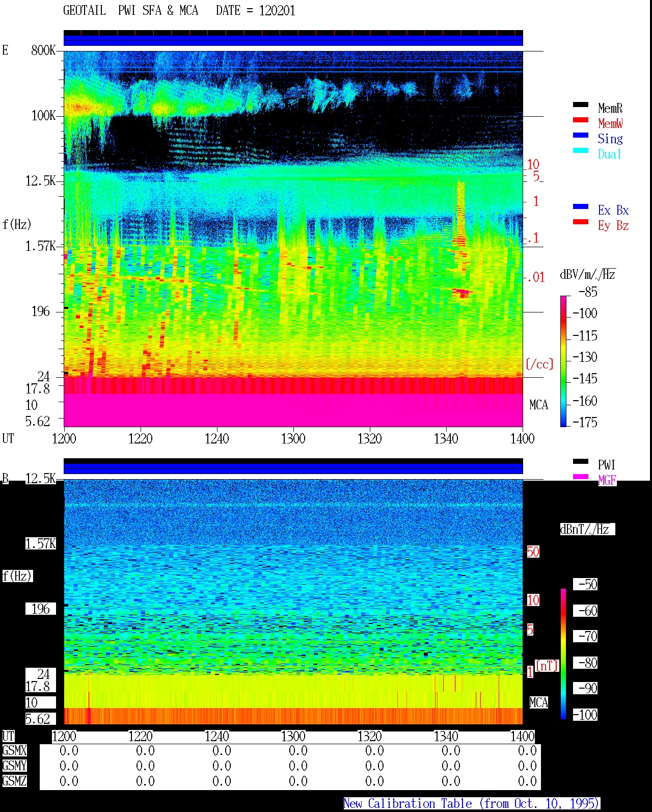This screenshot has width=652, height=812.
Task: Click the red MemW legend swatch
Action: point(580,120)
